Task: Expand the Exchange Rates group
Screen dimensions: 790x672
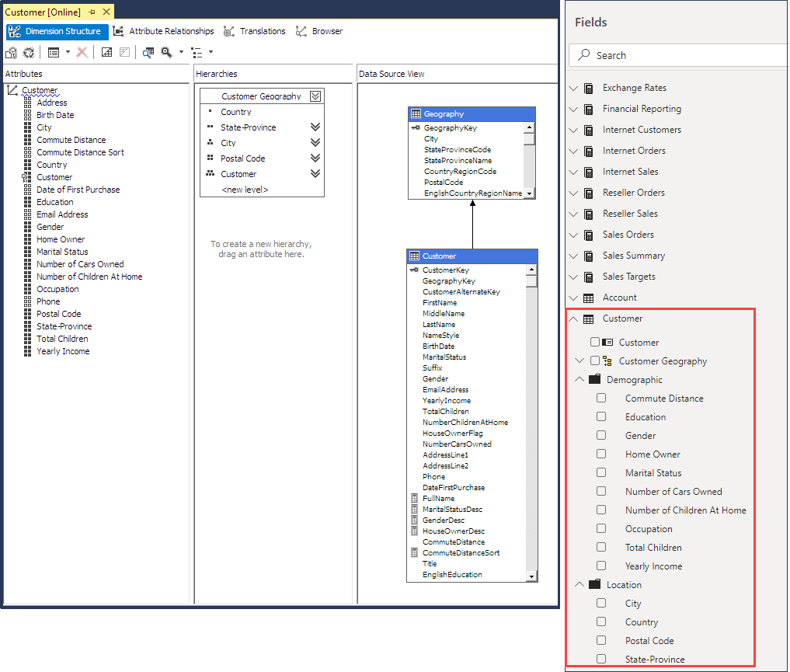Action: click(573, 88)
